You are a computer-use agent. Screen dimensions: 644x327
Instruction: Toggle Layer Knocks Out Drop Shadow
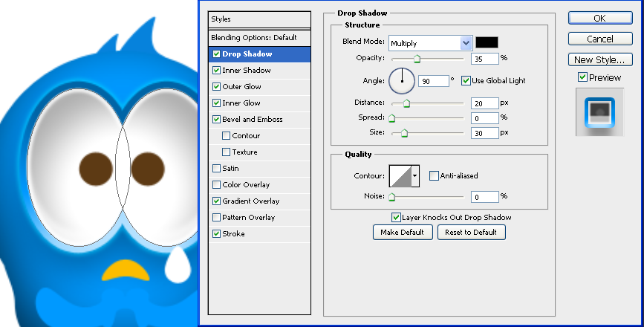point(396,217)
